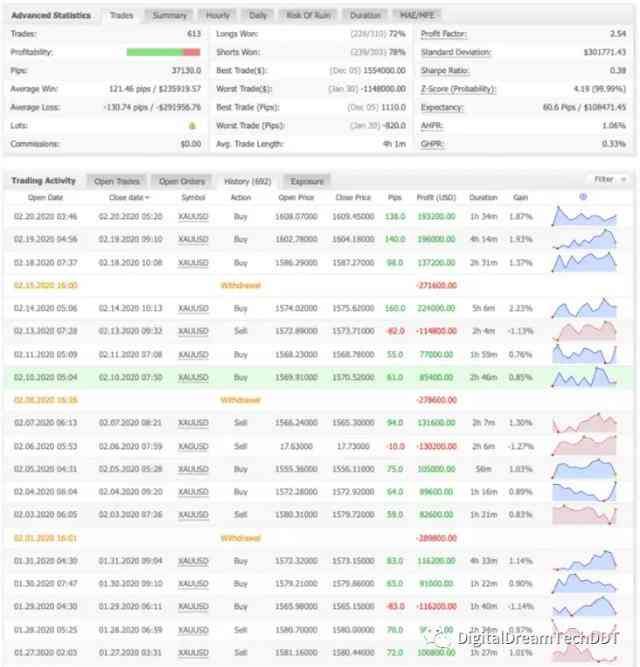Image resolution: width=640 pixels, height=667 pixels.
Task: Switch to the Summary tab
Action: 170,16
